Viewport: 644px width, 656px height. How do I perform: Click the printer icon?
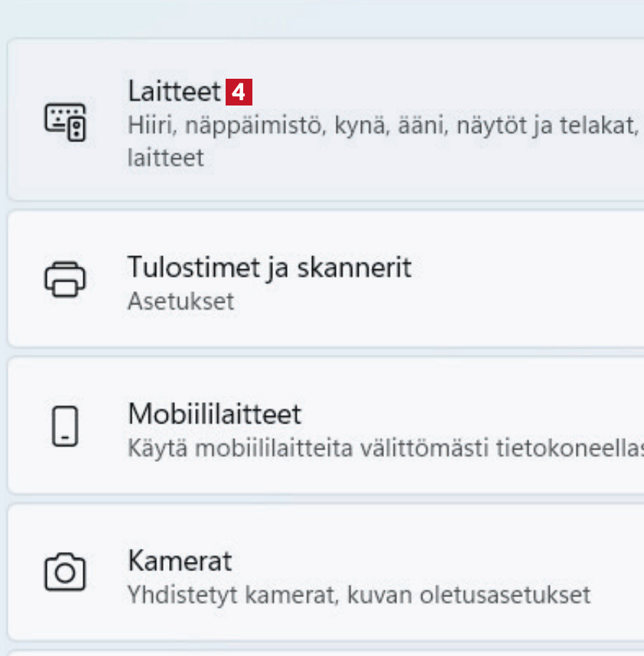pyautogui.click(x=65, y=279)
